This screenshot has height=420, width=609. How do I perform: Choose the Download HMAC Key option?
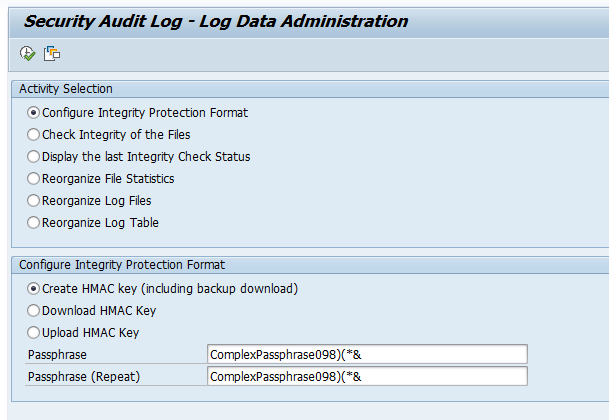pyautogui.click(x=34, y=311)
